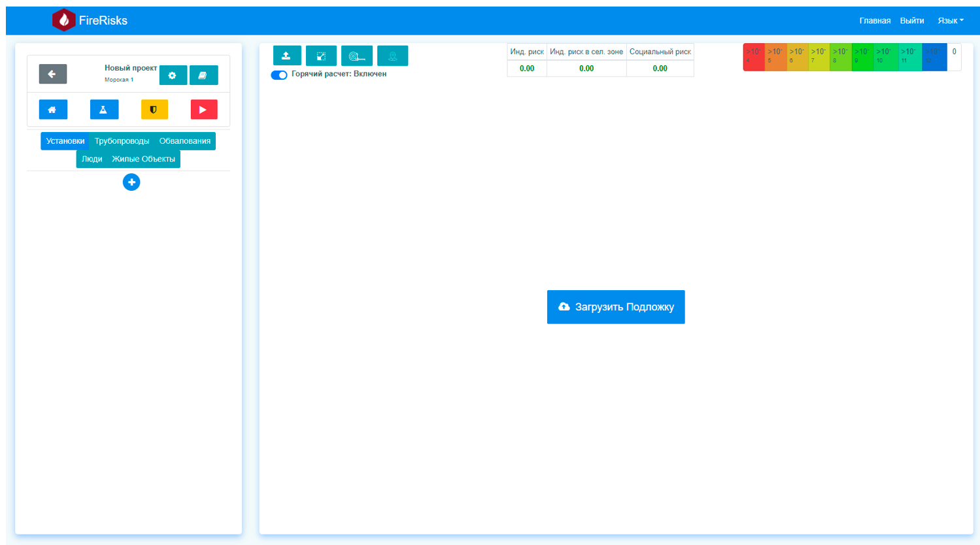Click the orange >10⁻⁵ legend swatch
The height and width of the screenshot is (545, 980).
[x=775, y=57]
